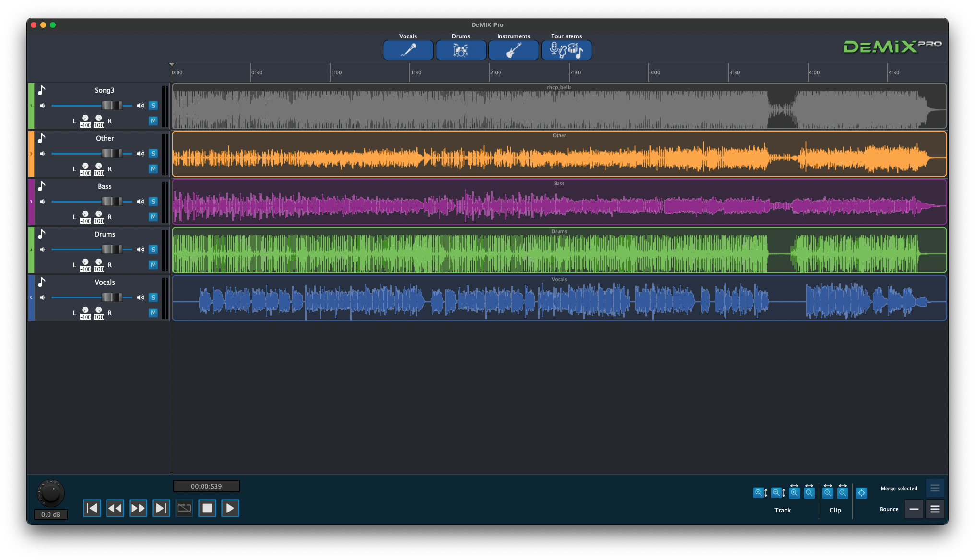Click the Drums separation drum-kit button
Screen dimensions: 975x560
(461, 50)
